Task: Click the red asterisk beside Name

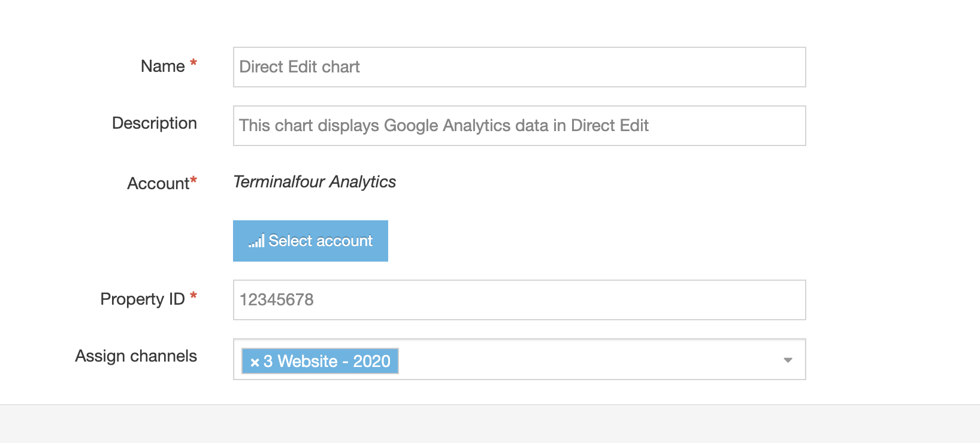Action: coord(193,63)
